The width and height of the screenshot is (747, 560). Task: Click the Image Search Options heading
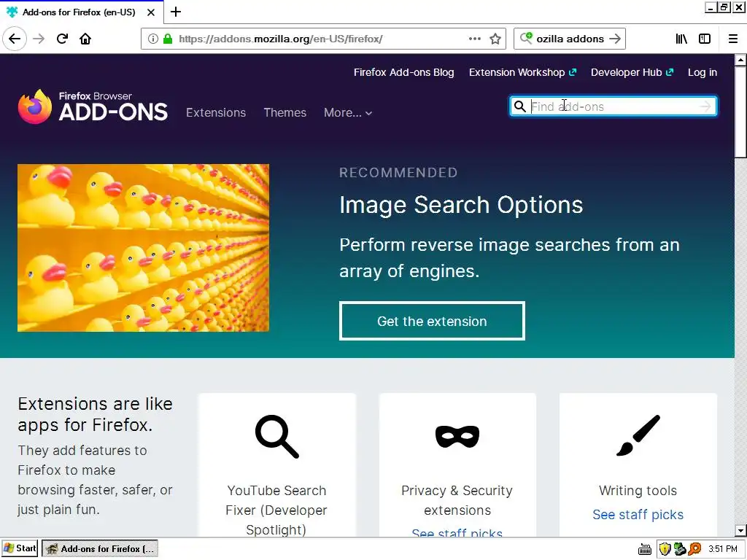click(461, 205)
